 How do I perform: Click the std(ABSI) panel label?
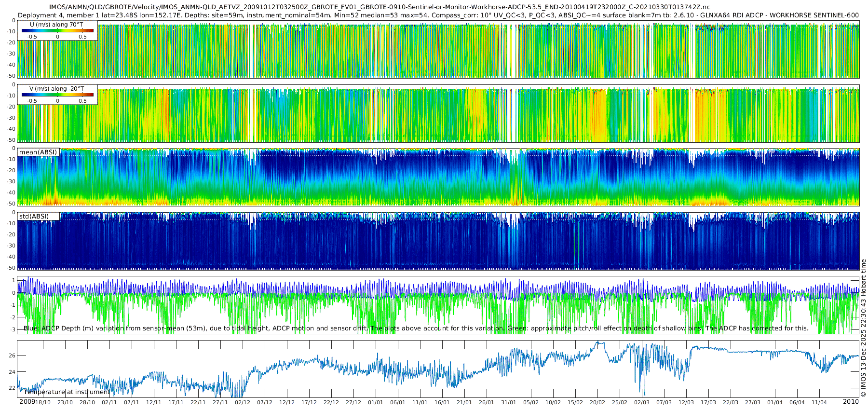pos(34,217)
